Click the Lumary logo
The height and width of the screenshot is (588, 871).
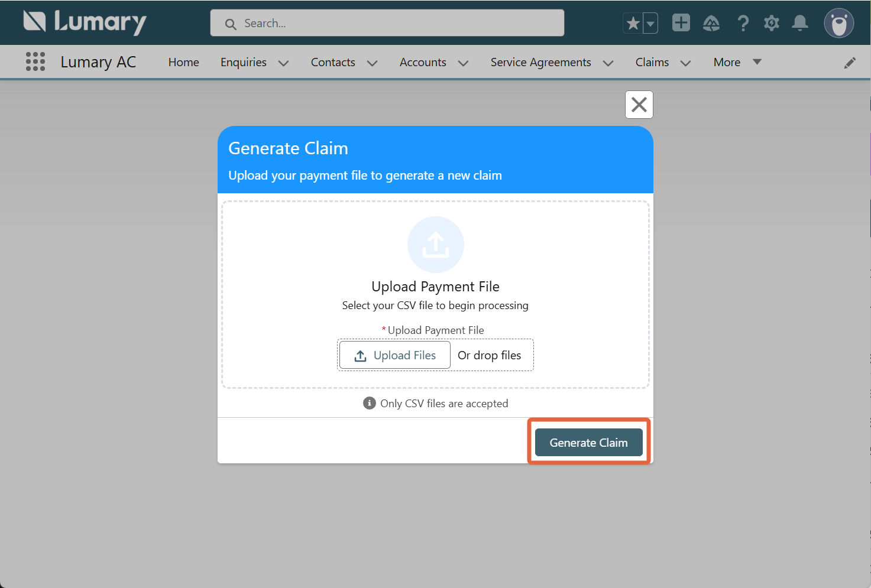[x=85, y=22]
